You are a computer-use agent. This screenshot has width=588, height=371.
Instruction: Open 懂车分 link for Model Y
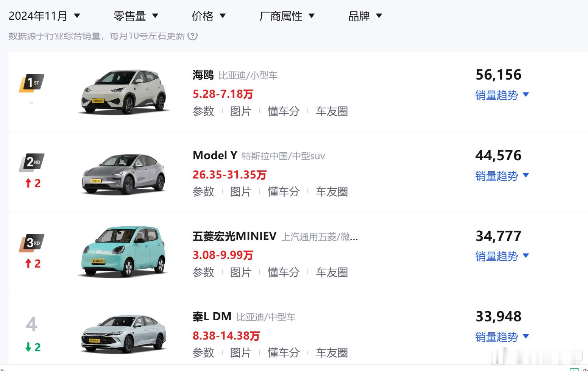[284, 192]
